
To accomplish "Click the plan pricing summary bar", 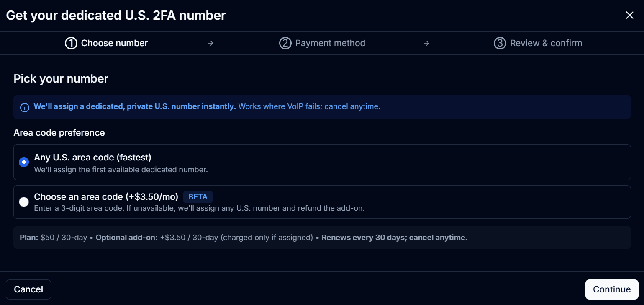I will [x=322, y=237].
